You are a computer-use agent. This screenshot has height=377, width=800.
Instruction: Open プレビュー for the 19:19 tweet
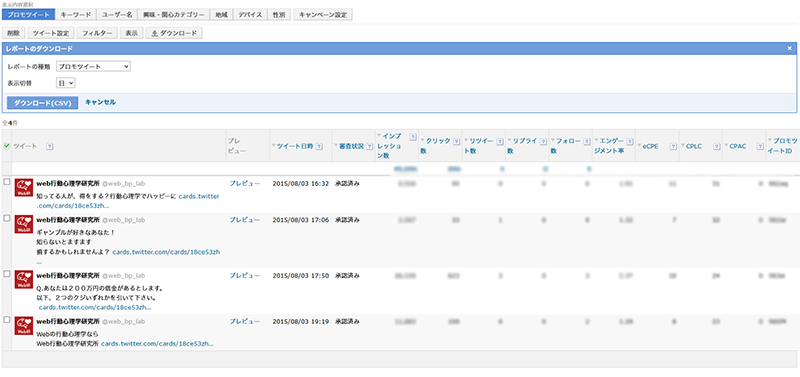[244, 321]
